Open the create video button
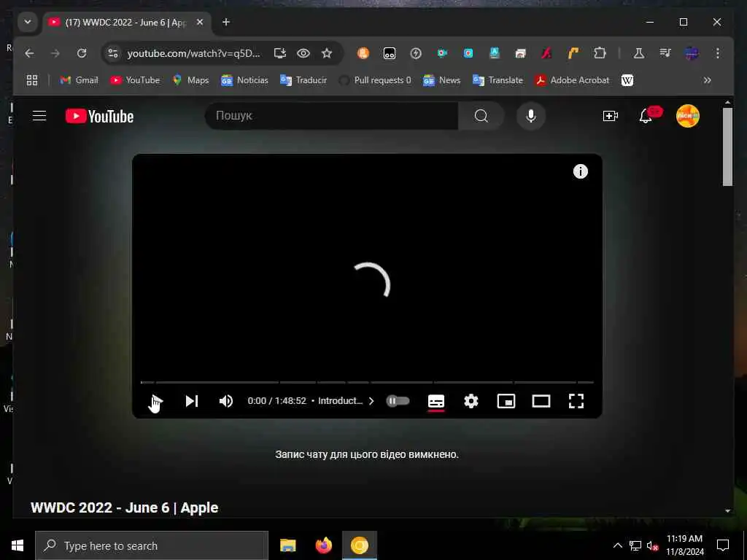Screen dimensions: 747x560 pos(611,116)
